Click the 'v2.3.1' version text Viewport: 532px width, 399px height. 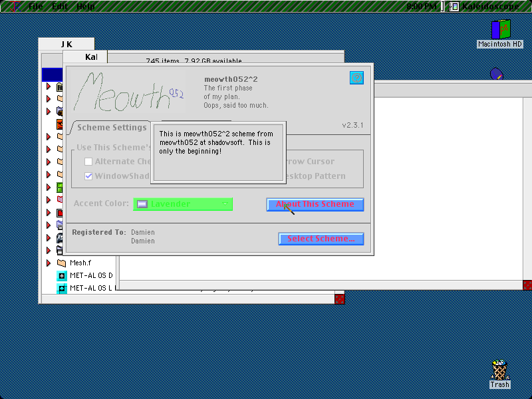coord(352,125)
